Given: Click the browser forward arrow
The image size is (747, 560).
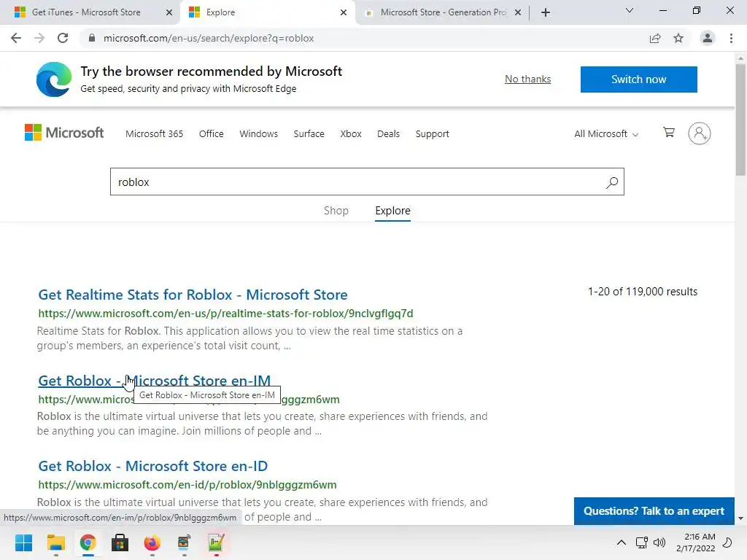Looking at the screenshot, I should point(39,38).
